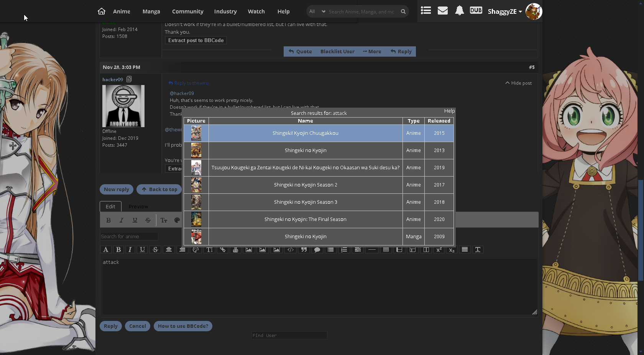644x355 pixels.
Task: Toggle bold formatting in the BBCode toolbar
Action: (118, 249)
